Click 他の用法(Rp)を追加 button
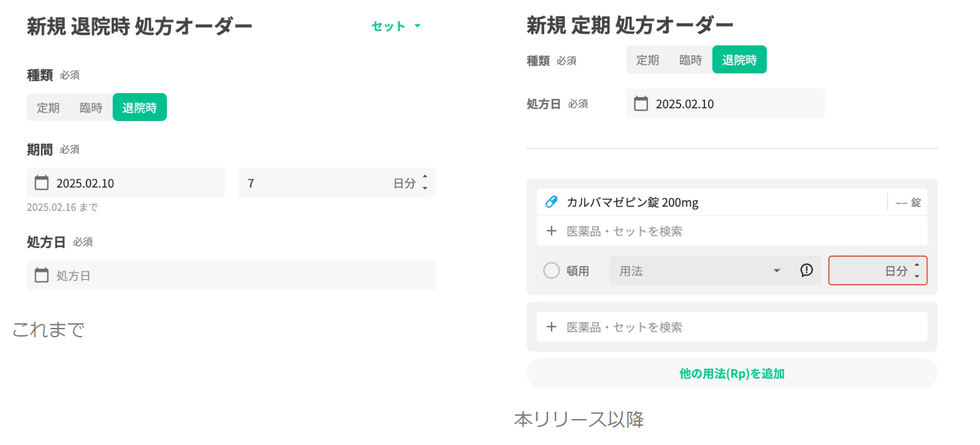This screenshot has width=980, height=445. 732,374
